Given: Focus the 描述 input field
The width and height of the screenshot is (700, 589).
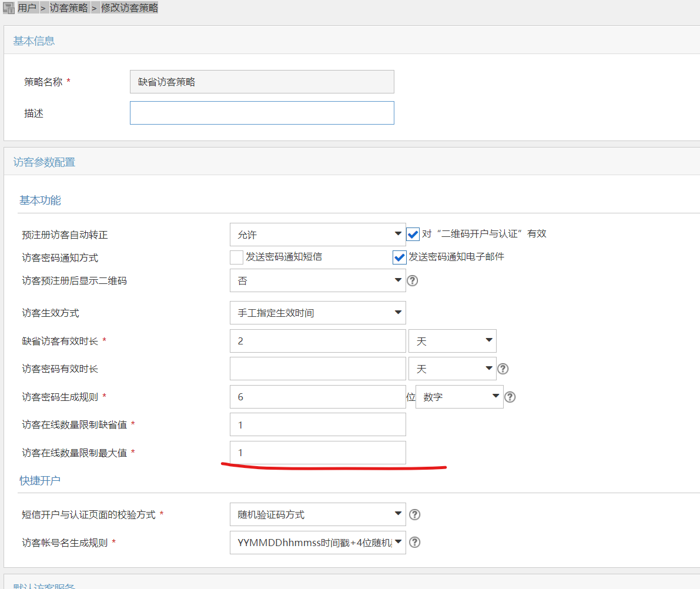Looking at the screenshot, I should click(262, 113).
